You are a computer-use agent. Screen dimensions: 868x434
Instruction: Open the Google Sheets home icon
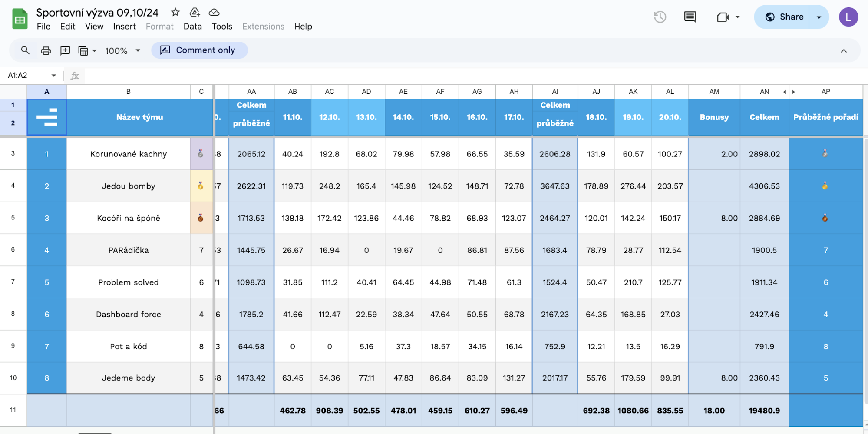[20, 19]
